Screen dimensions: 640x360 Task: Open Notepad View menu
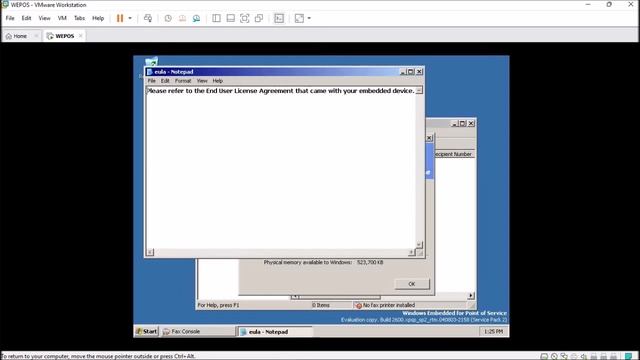[202, 81]
